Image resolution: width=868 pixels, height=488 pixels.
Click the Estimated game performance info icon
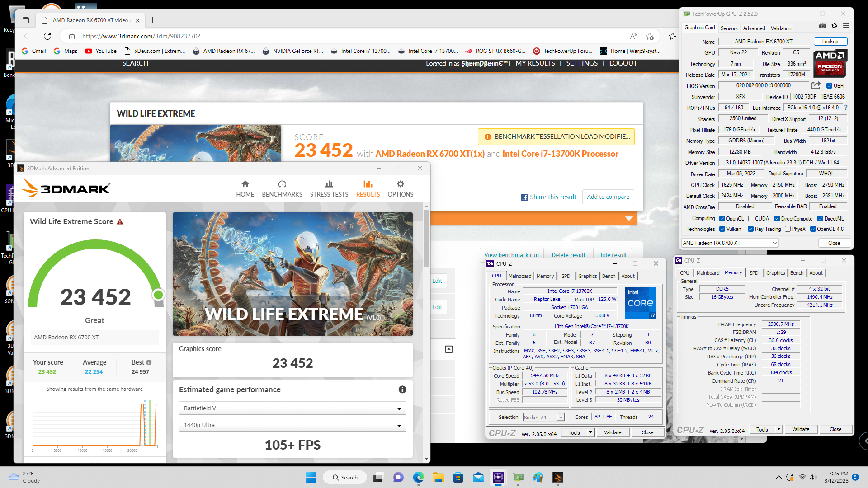(402, 389)
